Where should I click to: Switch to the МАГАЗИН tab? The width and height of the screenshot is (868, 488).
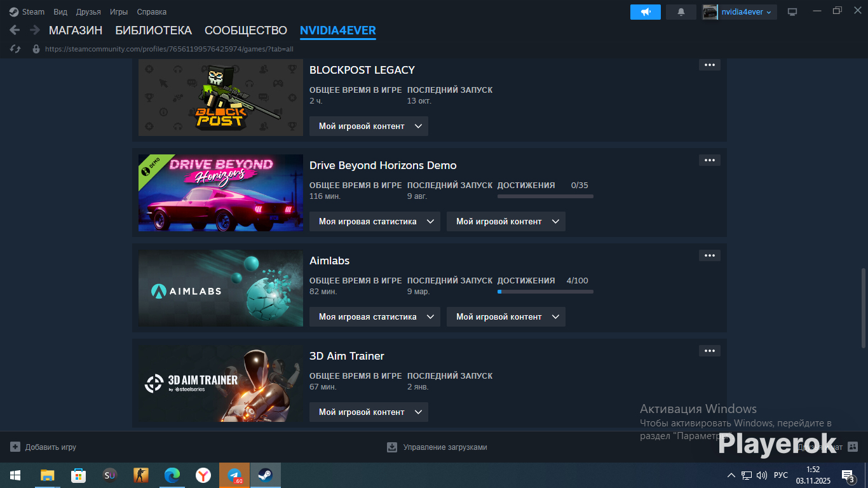pos(76,30)
